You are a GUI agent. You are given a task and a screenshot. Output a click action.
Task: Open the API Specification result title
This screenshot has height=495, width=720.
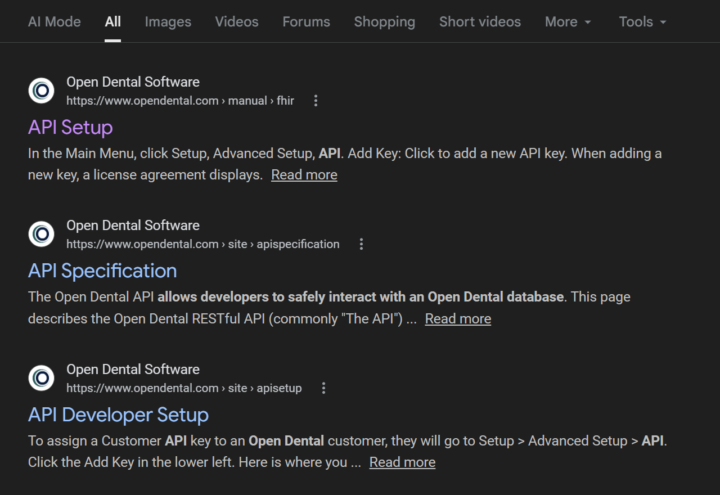tap(102, 271)
